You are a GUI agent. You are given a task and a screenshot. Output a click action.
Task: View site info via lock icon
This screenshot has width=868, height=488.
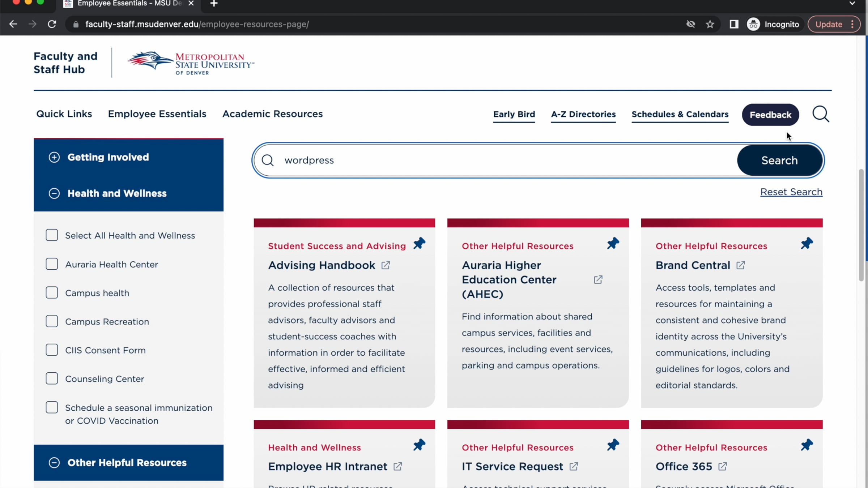pos(76,24)
